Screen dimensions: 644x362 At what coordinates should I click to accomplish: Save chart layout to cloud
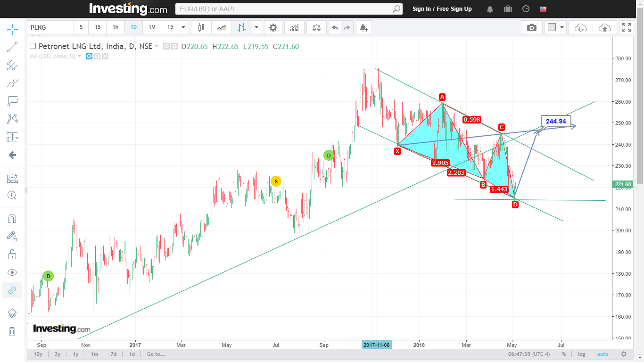[604, 27]
